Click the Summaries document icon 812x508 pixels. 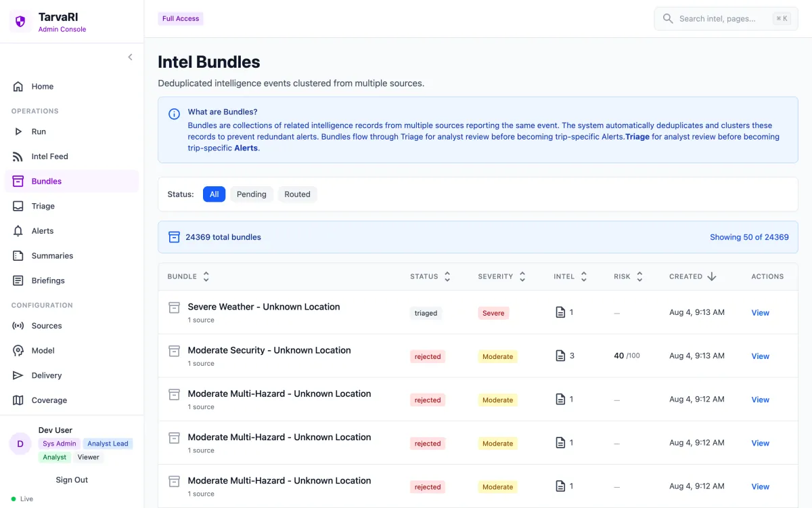(18, 256)
